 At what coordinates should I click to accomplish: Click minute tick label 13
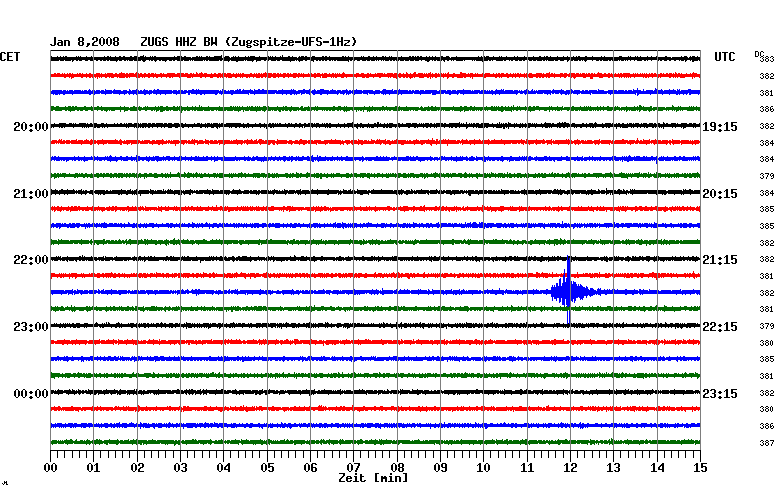614,468
